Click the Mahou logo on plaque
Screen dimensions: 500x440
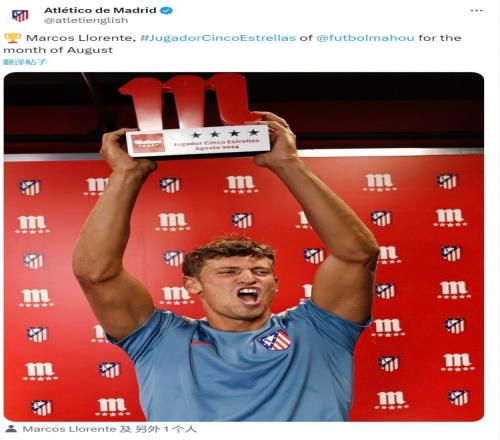point(148,143)
